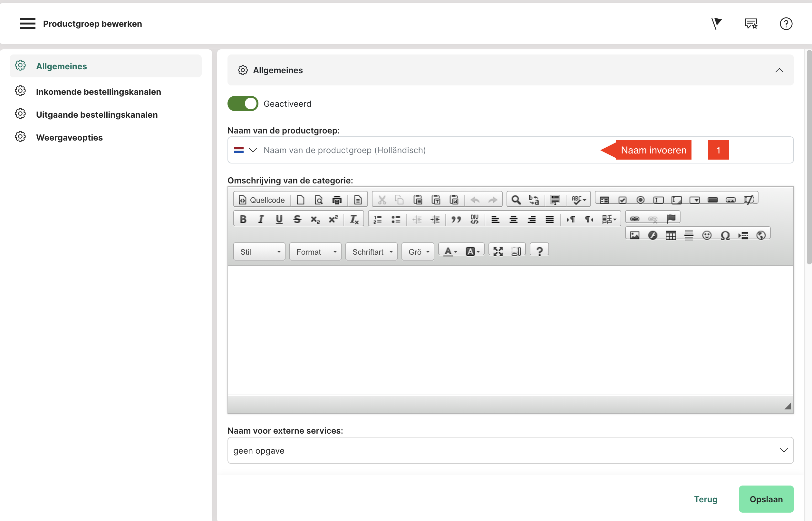Click the insert link icon
The width and height of the screenshot is (812, 521).
[x=634, y=219]
